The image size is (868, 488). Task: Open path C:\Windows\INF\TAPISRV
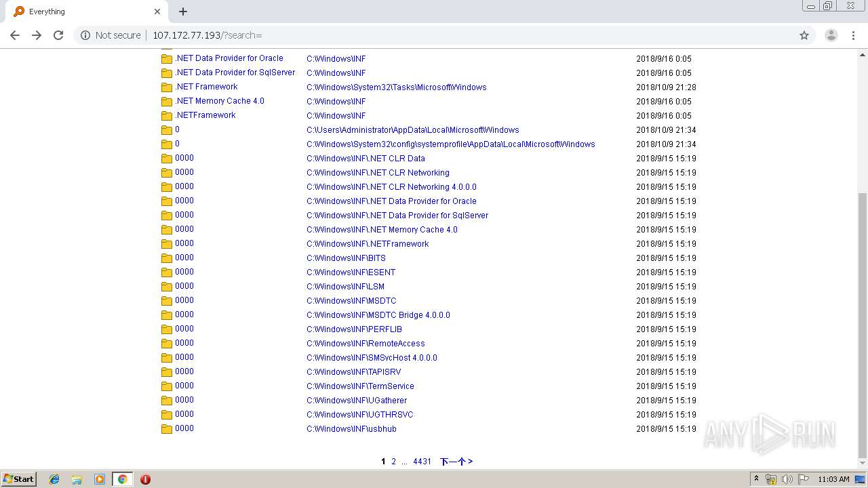353,372
